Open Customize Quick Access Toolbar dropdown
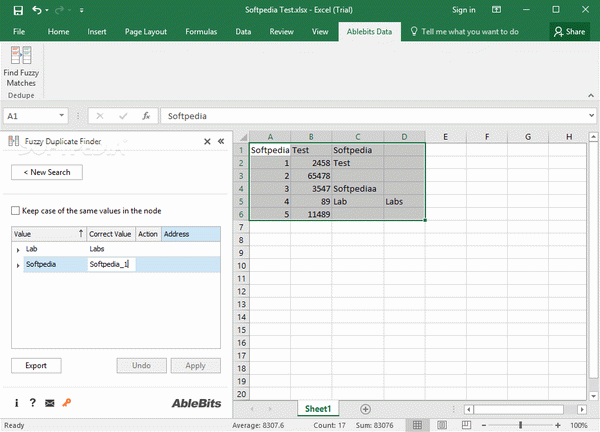The width and height of the screenshot is (600, 432). (82, 10)
